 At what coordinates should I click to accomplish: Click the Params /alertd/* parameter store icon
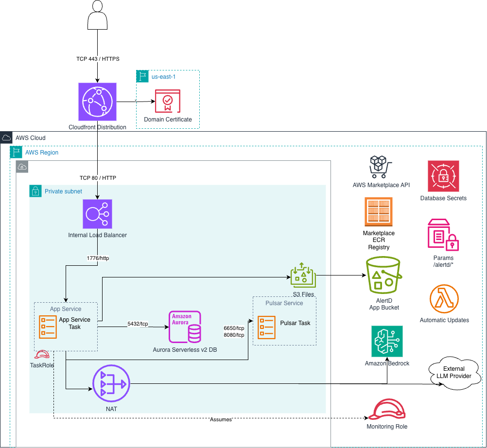[x=443, y=235]
